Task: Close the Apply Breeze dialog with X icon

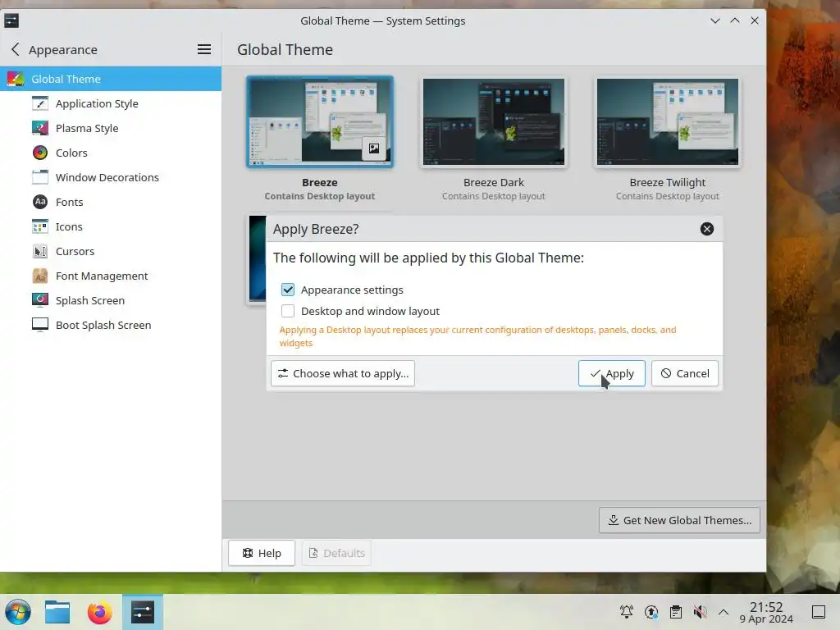Action: [706, 230]
